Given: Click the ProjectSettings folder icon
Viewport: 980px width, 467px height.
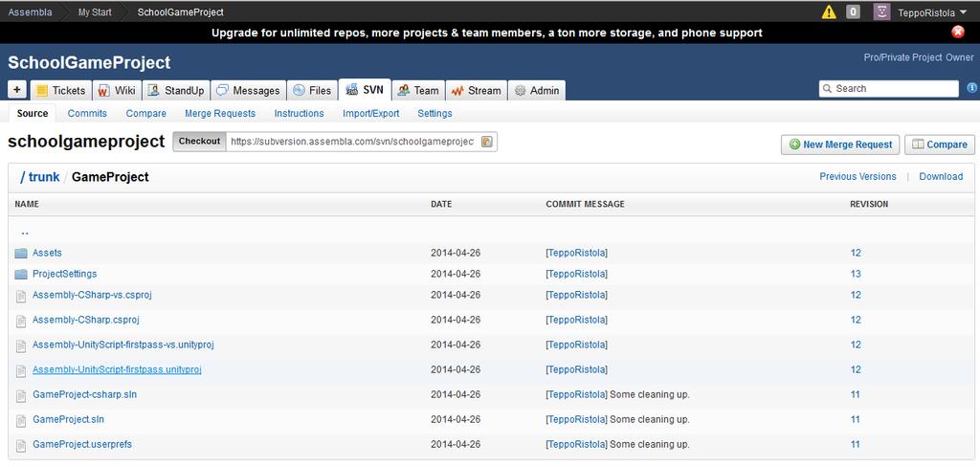Looking at the screenshot, I should (x=21, y=274).
